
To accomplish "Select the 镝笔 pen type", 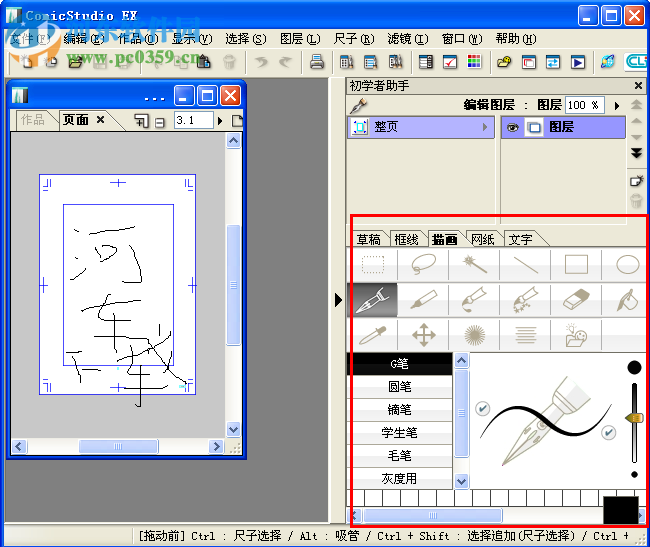I will pyautogui.click(x=399, y=410).
